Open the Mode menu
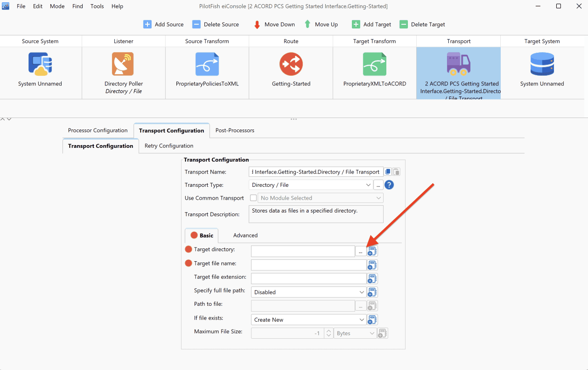This screenshot has height=370, width=588. [x=57, y=6]
